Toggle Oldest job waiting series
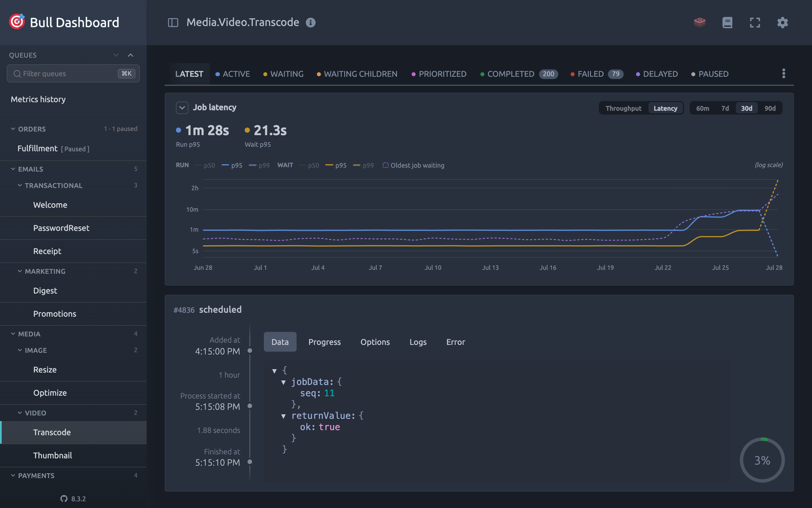The height and width of the screenshot is (508, 812). point(413,165)
